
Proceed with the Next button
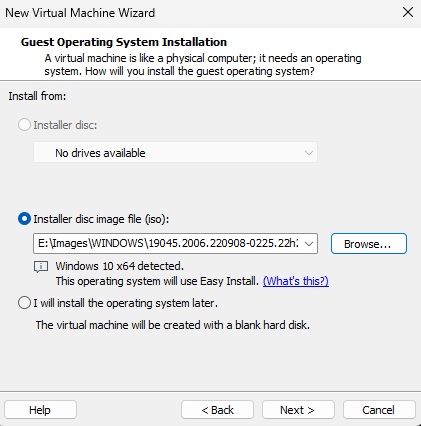point(298,410)
